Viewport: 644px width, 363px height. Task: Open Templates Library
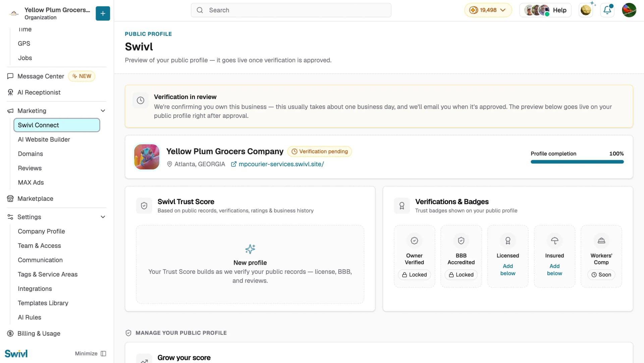coord(43,303)
